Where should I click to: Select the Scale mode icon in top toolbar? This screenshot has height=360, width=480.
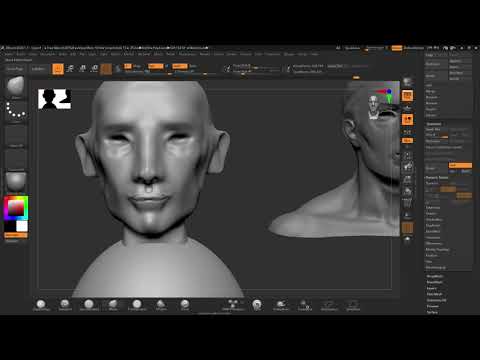[82, 69]
